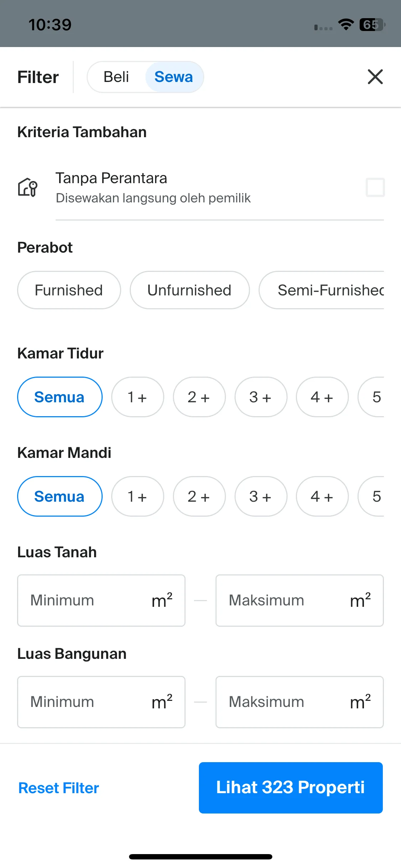Tap the Luas Bangunan Minimum field
The width and height of the screenshot is (401, 868).
tap(101, 702)
